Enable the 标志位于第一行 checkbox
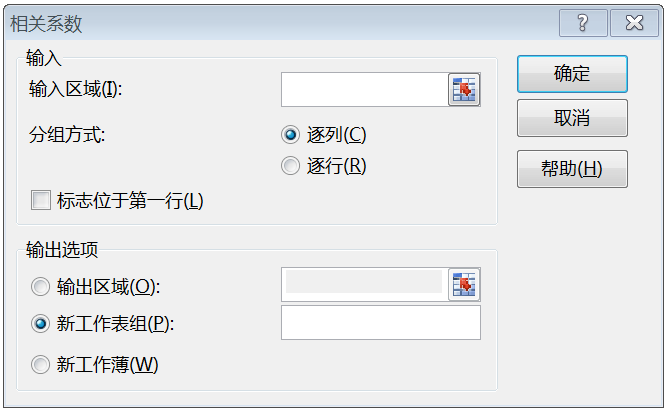 pyautogui.click(x=41, y=200)
